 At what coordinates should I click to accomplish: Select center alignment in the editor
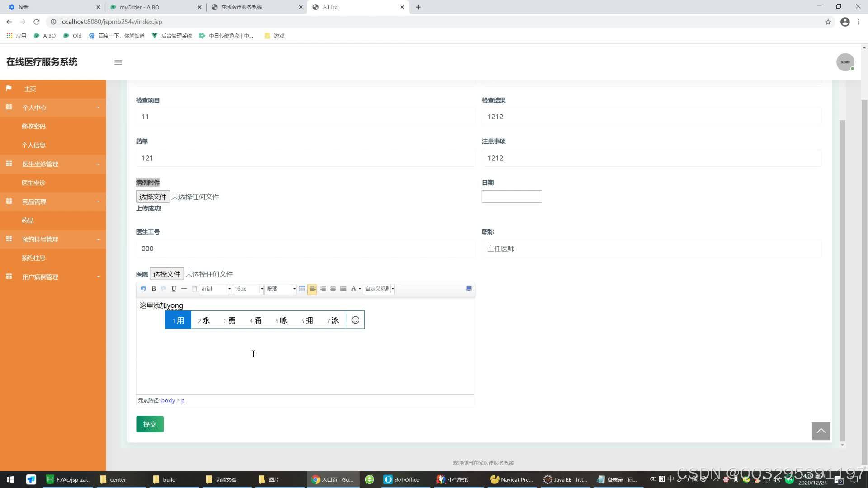click(x=333, y=289)
